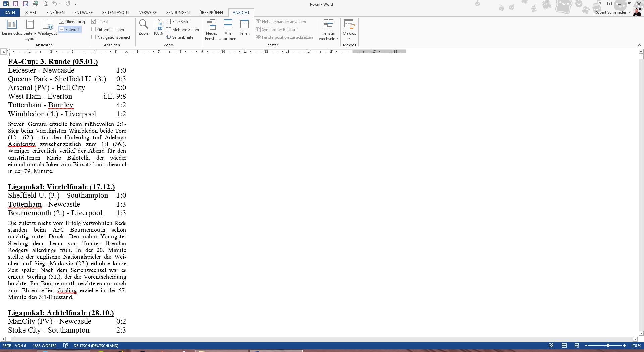Click the horizontal scrollbar left arrow

(x=3, y=339)
